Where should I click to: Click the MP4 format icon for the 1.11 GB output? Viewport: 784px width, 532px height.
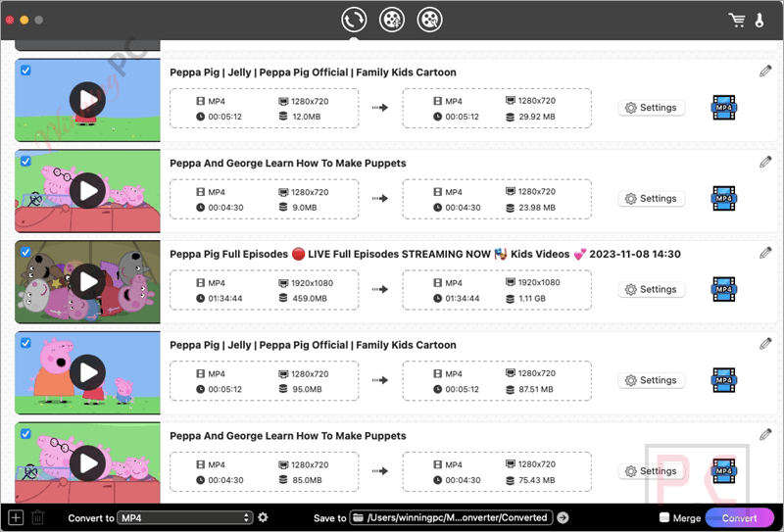[723, 289]
